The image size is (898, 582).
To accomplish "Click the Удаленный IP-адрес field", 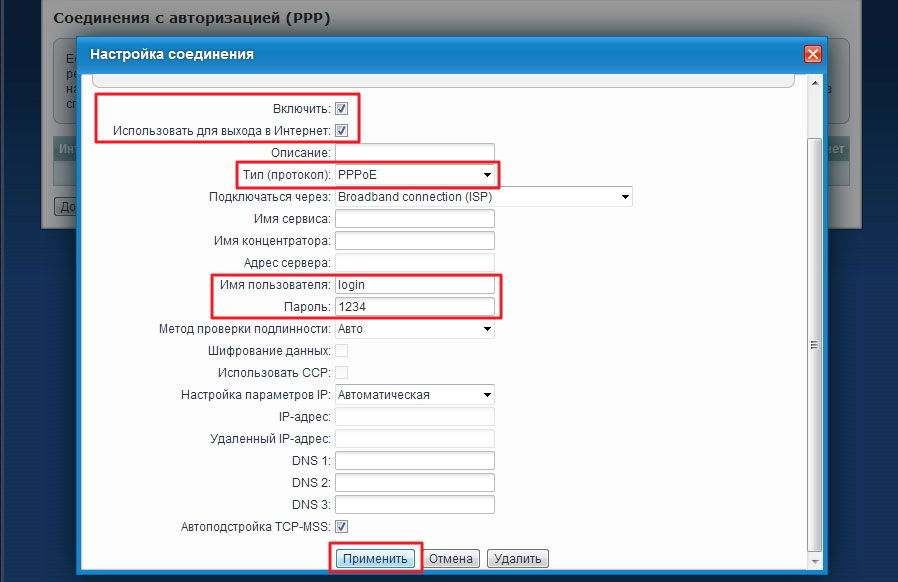I will (415, 439).
